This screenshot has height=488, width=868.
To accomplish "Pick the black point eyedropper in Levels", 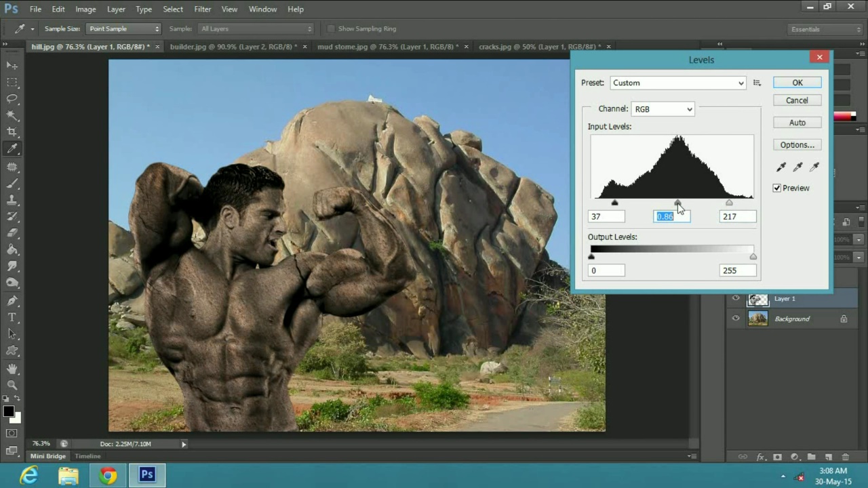I will 781,167.
